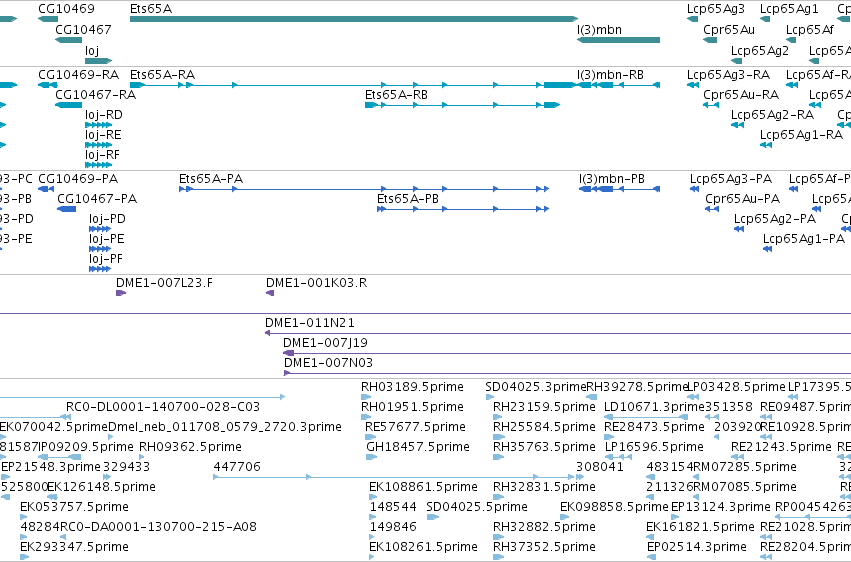Click the CG10469 gene label
This screenshot has width=851, height=562.
pyautogui.click(x=66, y=9)
